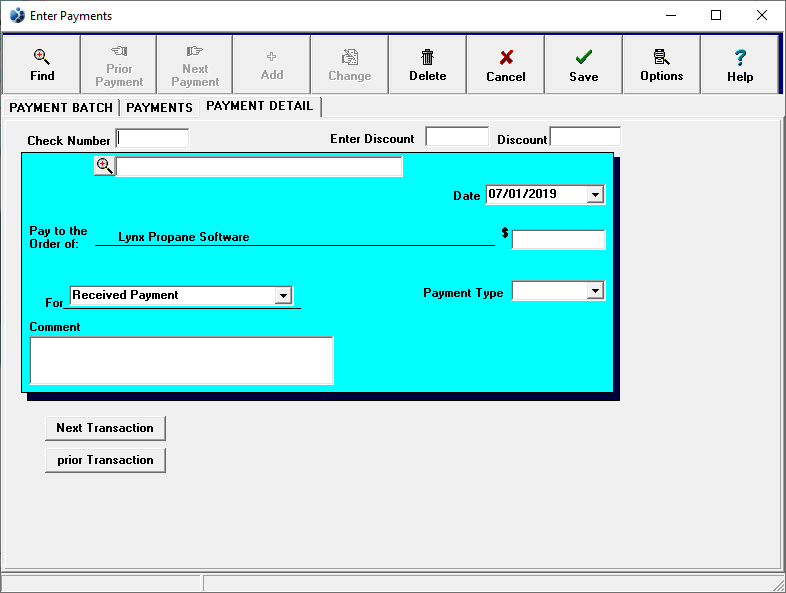Click the Check Number input field
The height and width of the screenshot is (593, 786).
click(x=152, y=139)
